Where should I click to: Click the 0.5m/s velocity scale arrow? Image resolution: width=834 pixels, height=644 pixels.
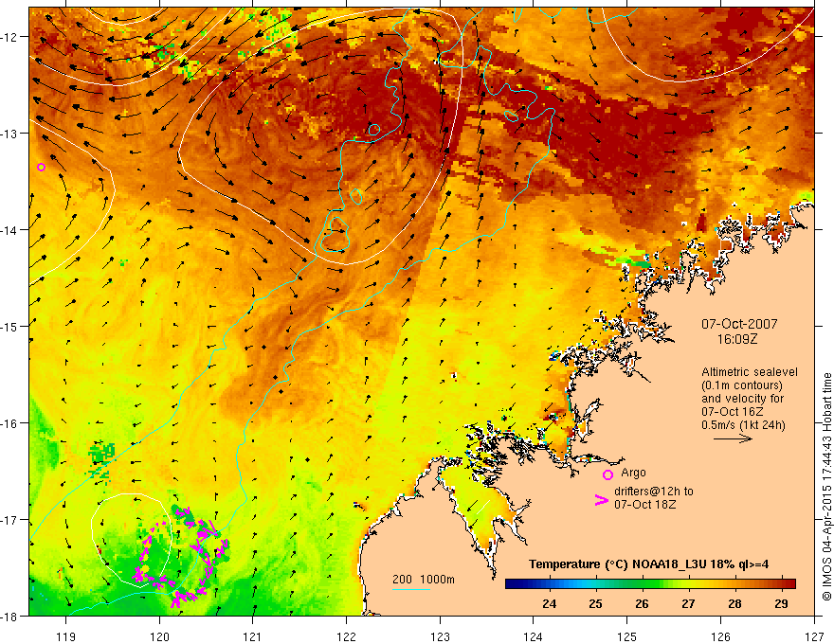pyautogui.click(x=733, y=438)
